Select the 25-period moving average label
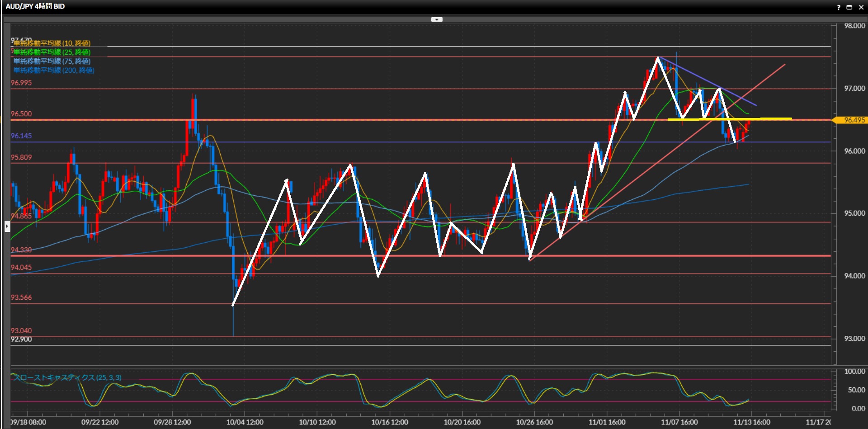Image resolution: width=868 pixels, height=429 pixels. 52,52
